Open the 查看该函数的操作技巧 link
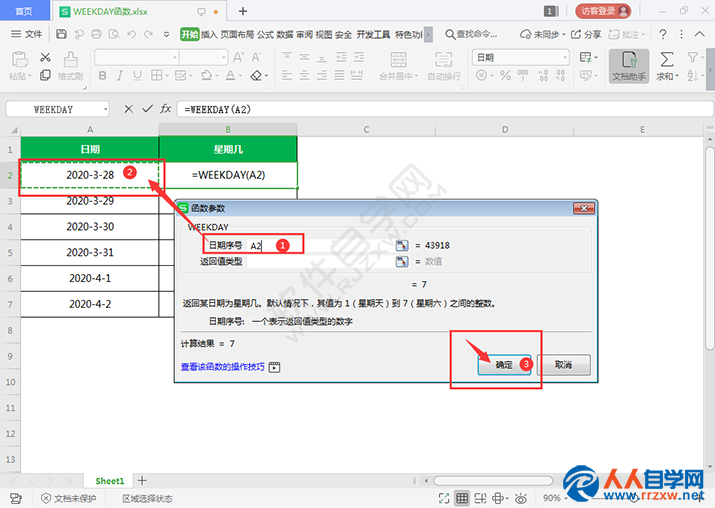Screen dimensions: 715x508 pos(223,367)
